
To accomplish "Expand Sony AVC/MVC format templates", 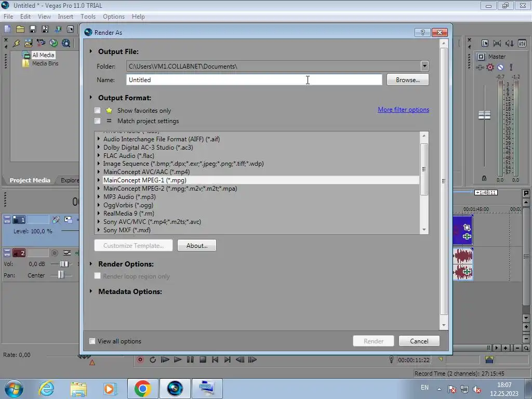I will pyautogui.click(x=99, y=221).
